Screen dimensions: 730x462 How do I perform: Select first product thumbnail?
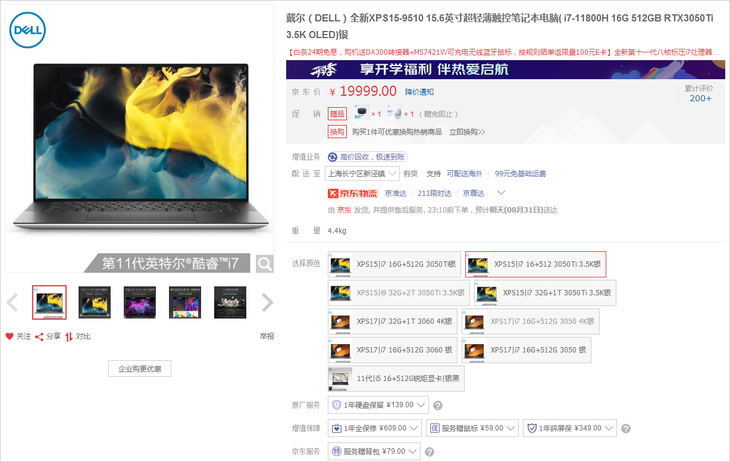pyautogui.click(x=49, y=302)
